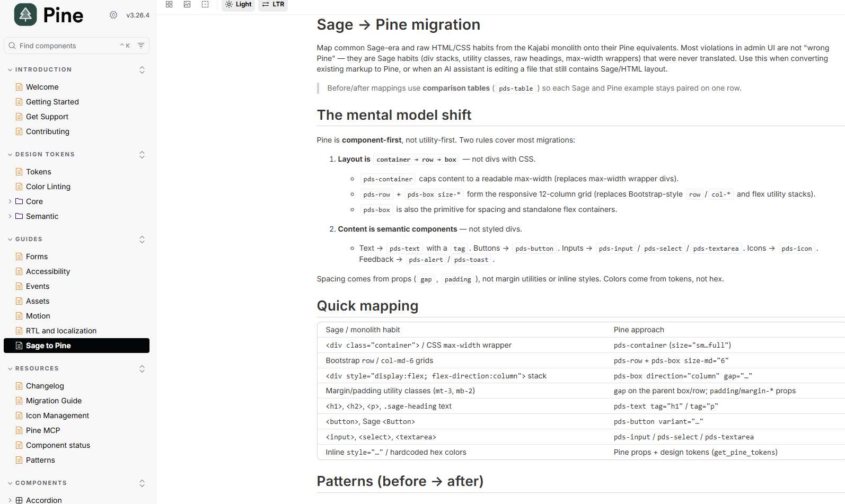Click the 'The mental model shift' heading
Image resolution: width=845 pixels, height=504 pixels.
pyautogui.click(x=394, y=115)
